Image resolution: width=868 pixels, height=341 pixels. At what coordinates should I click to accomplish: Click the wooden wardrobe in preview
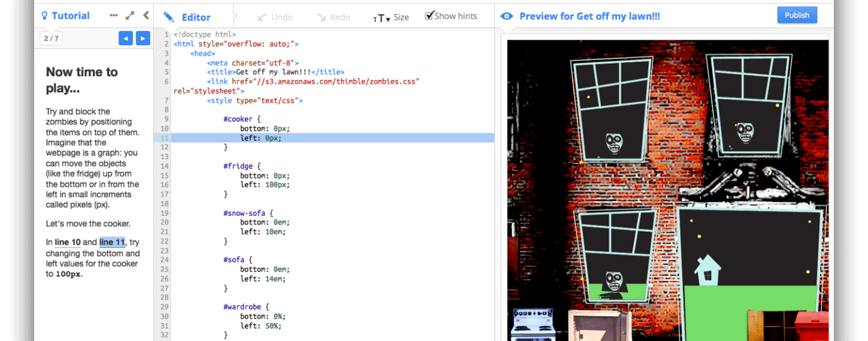coord(771,325)
